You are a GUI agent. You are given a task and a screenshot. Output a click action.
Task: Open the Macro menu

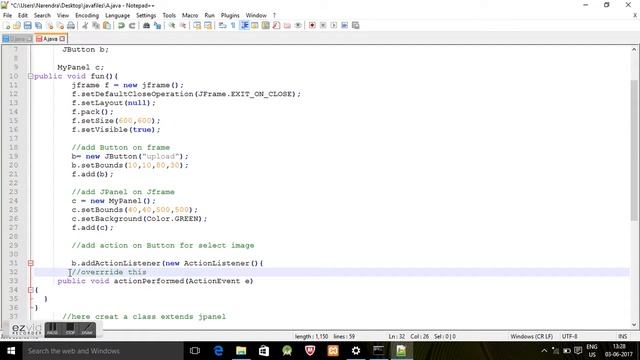pyautogui.click(x=190, y=15)
